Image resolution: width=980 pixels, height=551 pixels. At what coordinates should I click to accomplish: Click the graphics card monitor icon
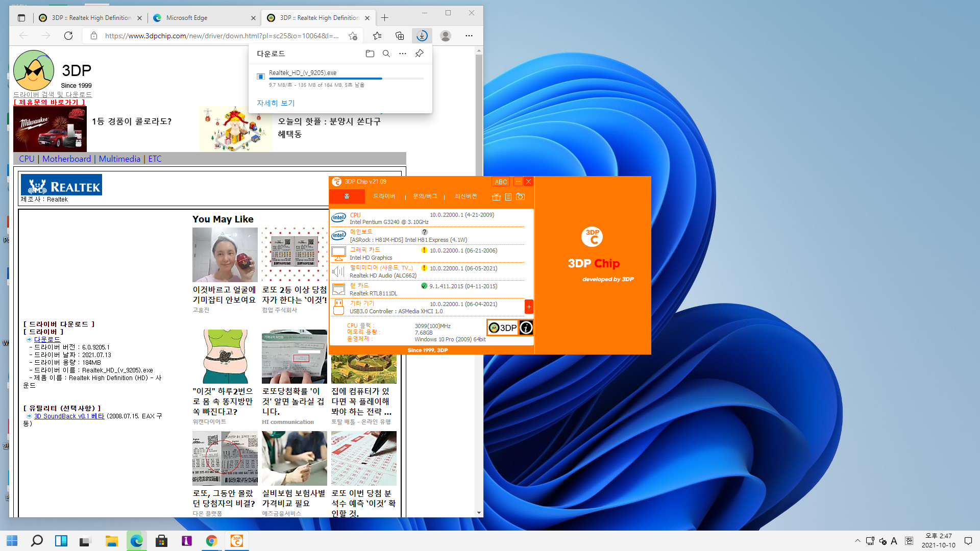tap(338, 254)
